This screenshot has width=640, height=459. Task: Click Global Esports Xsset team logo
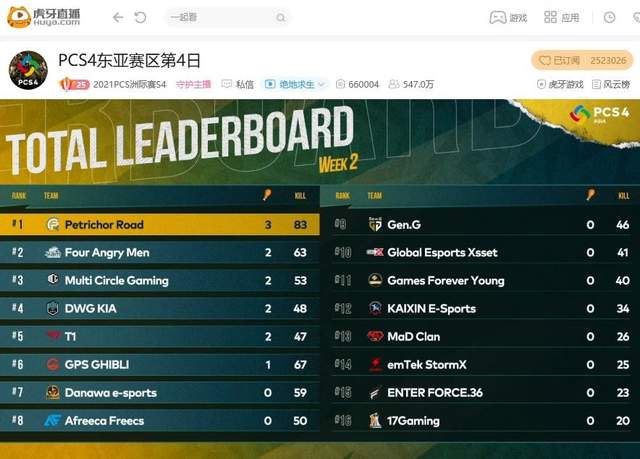click(x=375, y=252)
